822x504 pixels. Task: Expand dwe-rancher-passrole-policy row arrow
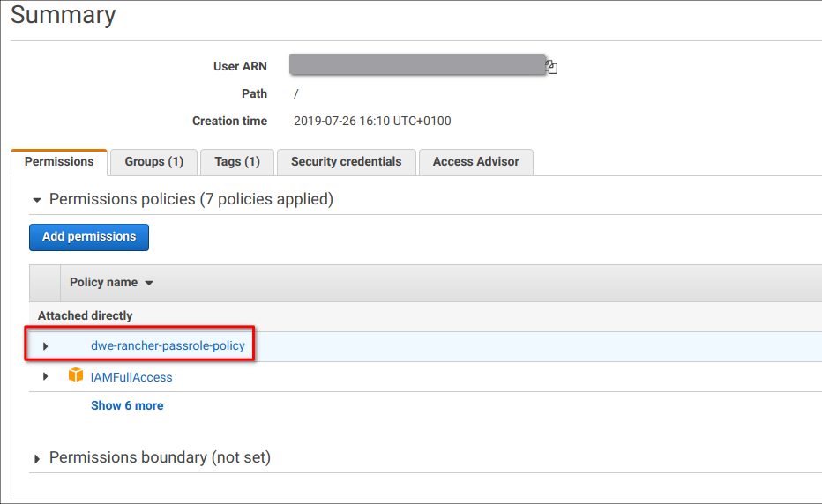(x=46, y=345)
